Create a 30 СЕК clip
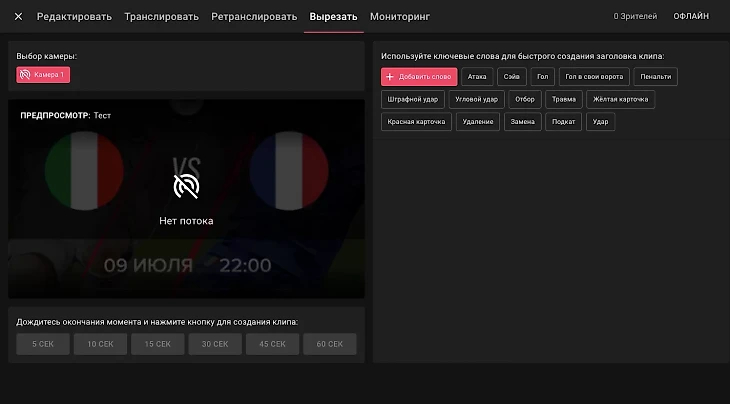 coord(215,344)
